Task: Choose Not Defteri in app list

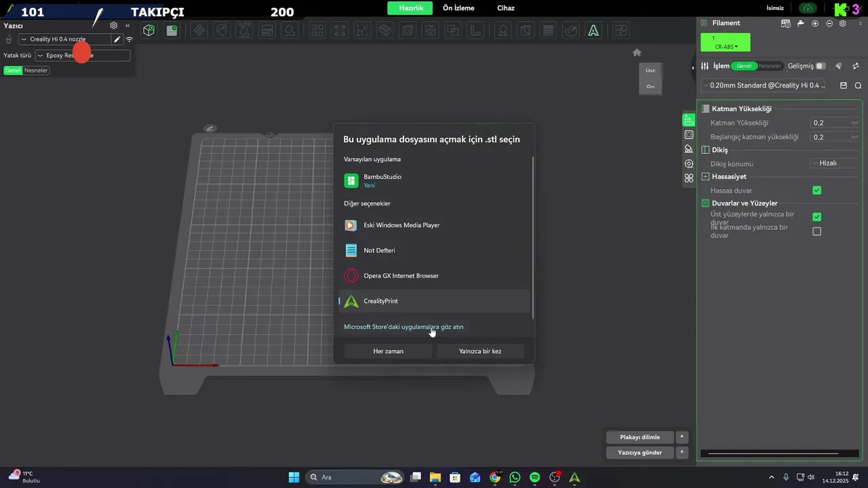Action: [x=434, y=250]
